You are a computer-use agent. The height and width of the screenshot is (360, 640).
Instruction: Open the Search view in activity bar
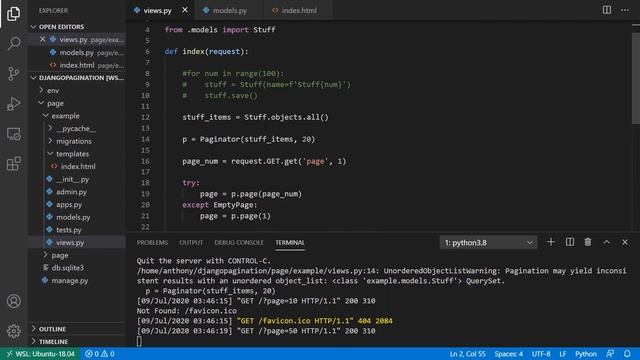click(13, 43)
